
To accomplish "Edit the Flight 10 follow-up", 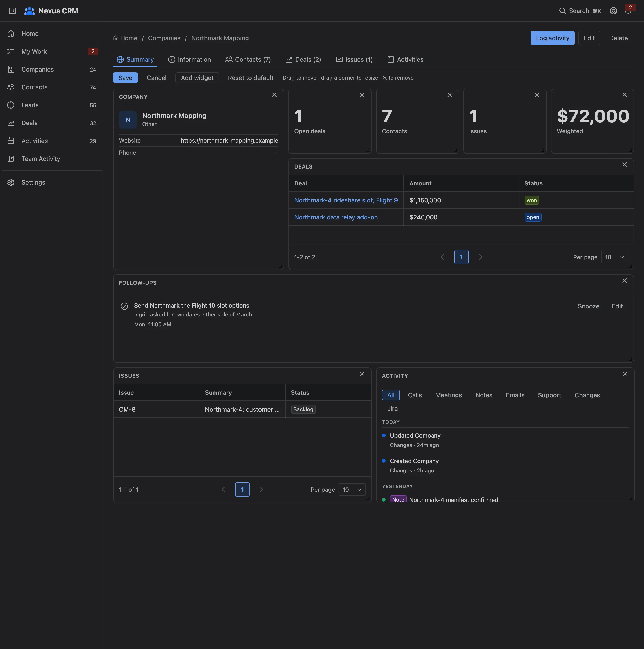I will click(617, 306).
